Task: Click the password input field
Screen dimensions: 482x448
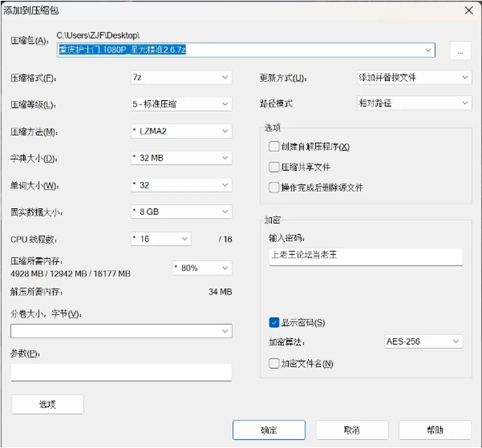Action: coord(366,257)
